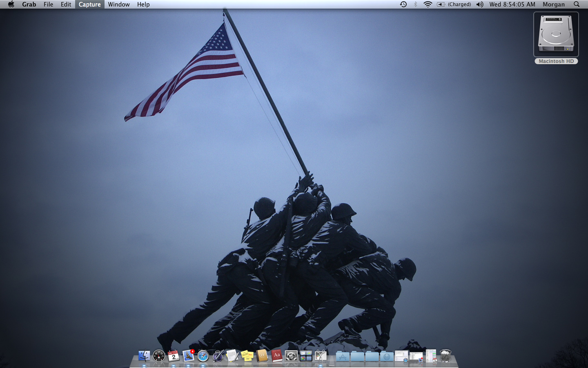This screenshot has height=368, width=588.
Task: Open iCal calendar in the Dock
Action: pyautogui.click(x=174, y=356)
